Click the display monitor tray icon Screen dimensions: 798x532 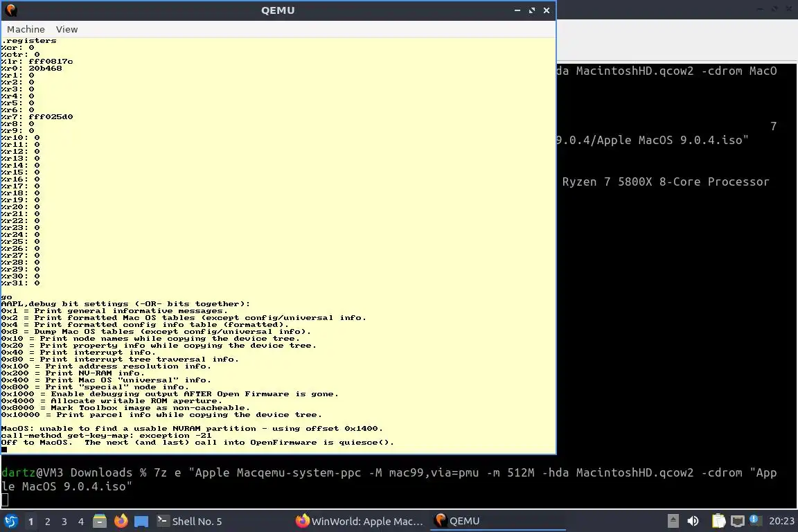[738, 521]
